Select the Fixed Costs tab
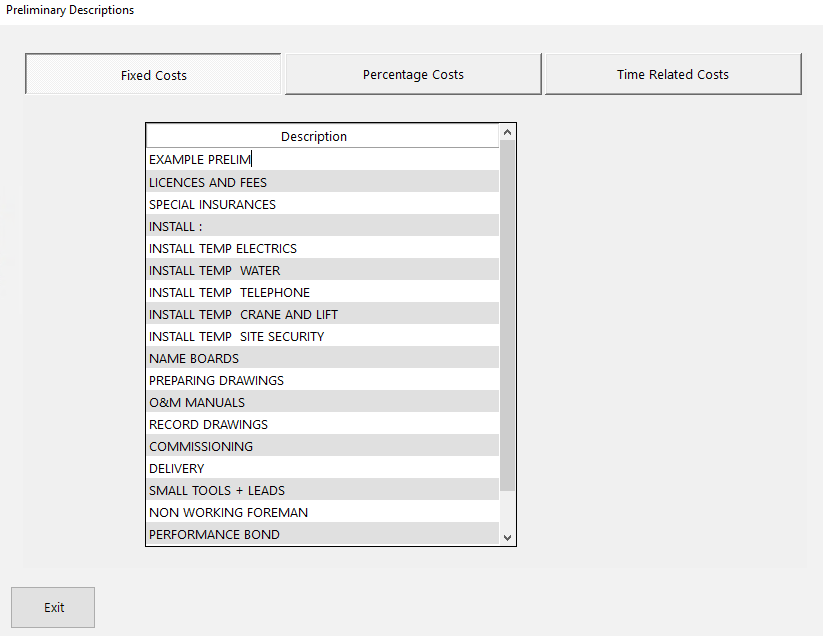 (x=153, y=74)
